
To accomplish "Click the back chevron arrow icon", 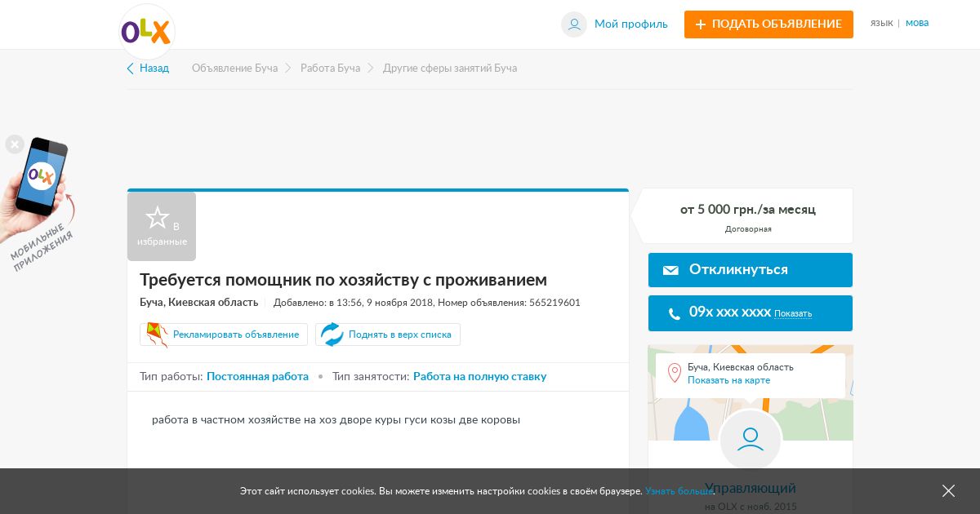I will pyautogui.click(x=131, y=69).
